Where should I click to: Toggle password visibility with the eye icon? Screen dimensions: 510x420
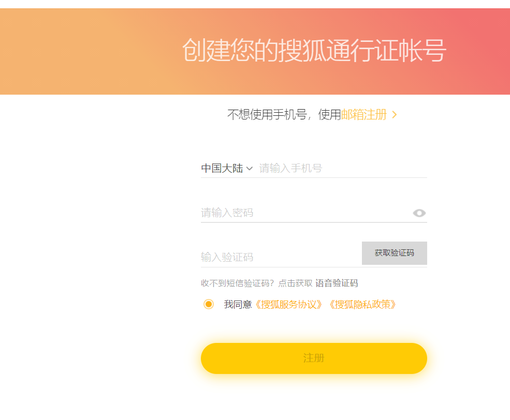click(x=419, y=213)
